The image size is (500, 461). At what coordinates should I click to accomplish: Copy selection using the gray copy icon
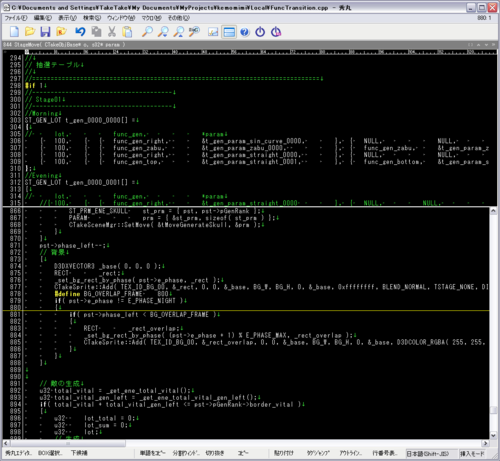pos(96,32)
